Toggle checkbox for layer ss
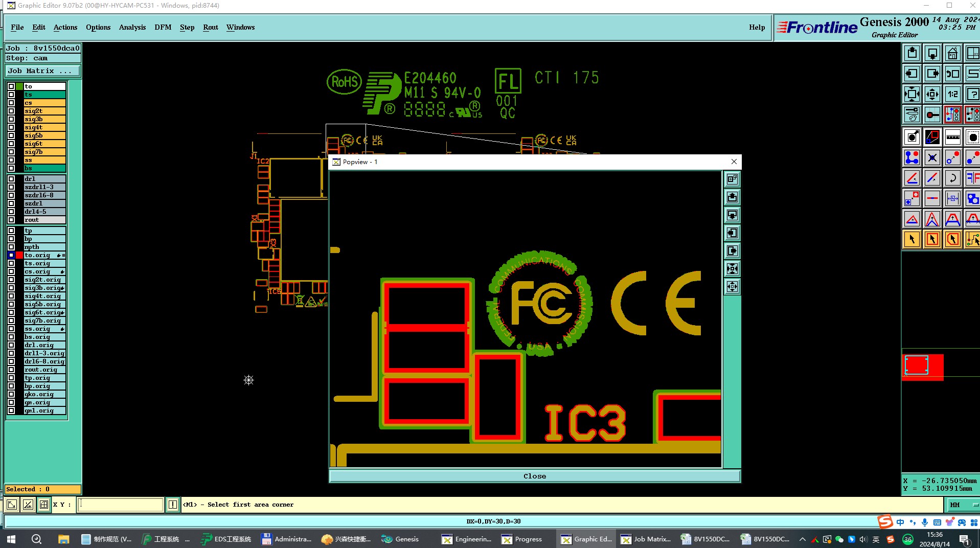980x548 pixels. 11,160
